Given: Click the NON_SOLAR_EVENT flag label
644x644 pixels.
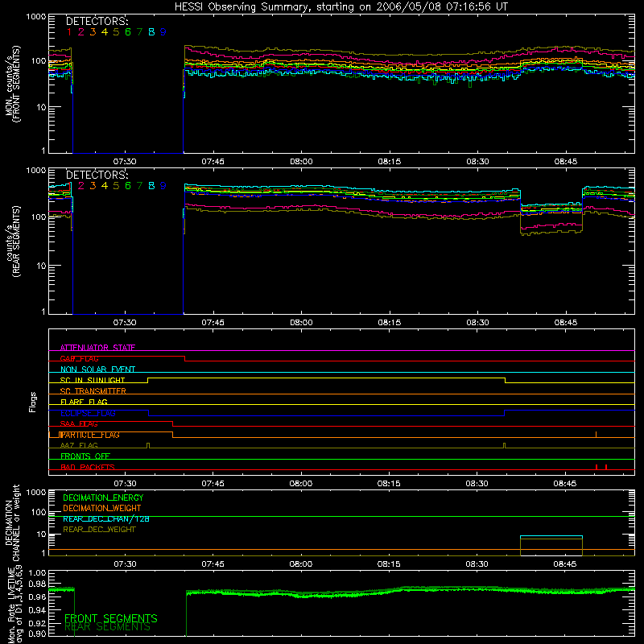Looking at the screenshot, I should pos(97,369).
